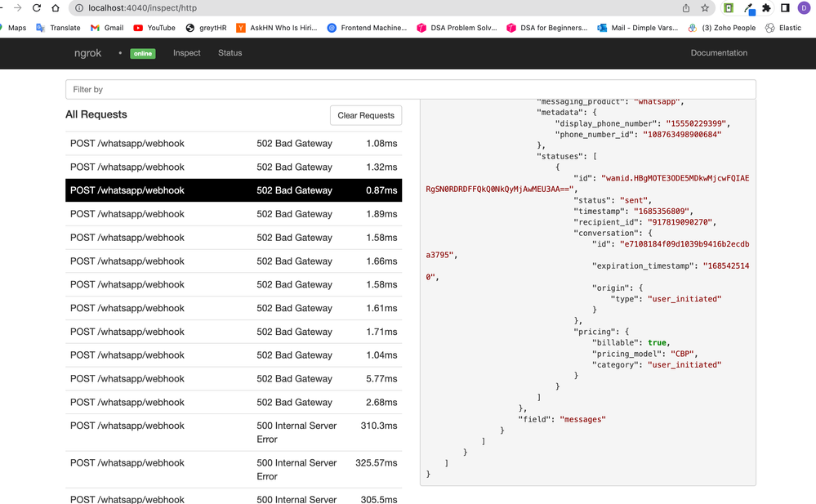This screenshot has height=504, width=816.
Task: Open the AskHN Who Is Hiri... bookmark
Action: (277, 28)
